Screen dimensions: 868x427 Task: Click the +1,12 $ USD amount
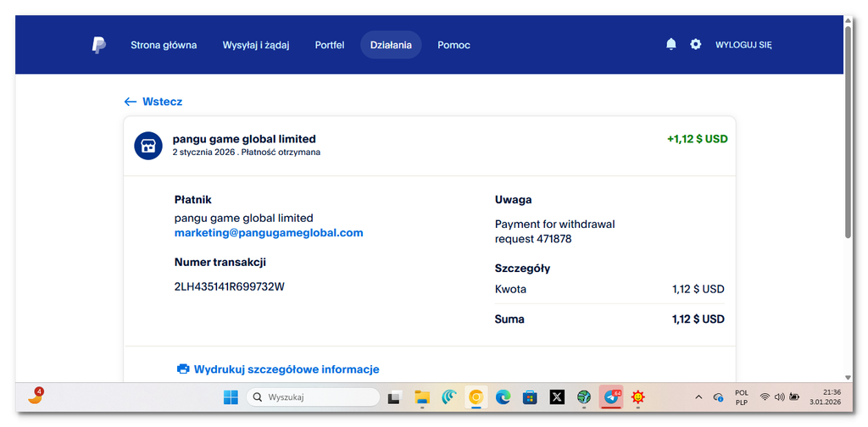point(698,139)
